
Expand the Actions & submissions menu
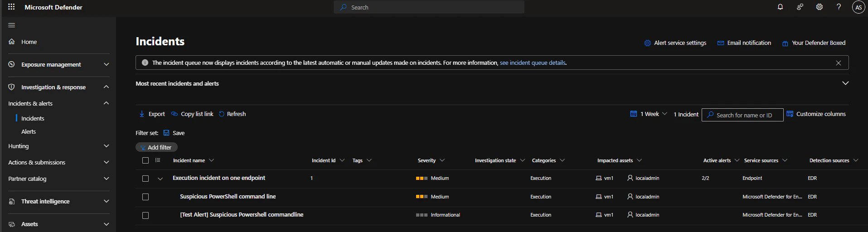[107, 162]
